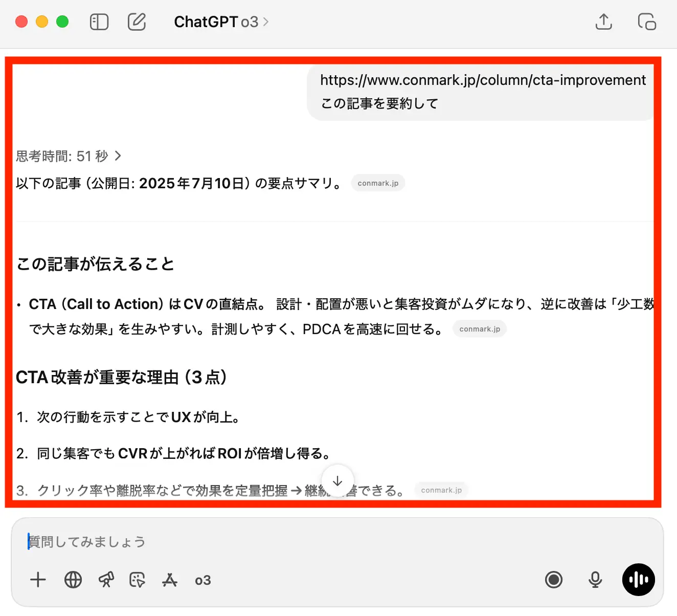Click the heading この記事が伝えること
Screen dimensions: 677x616
96,264
